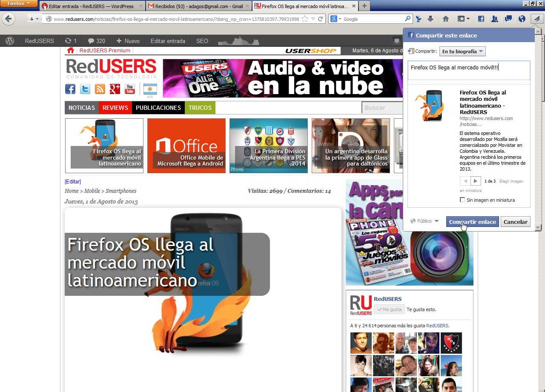Open the Firefox downloads arrow icon

pos(430,19)
